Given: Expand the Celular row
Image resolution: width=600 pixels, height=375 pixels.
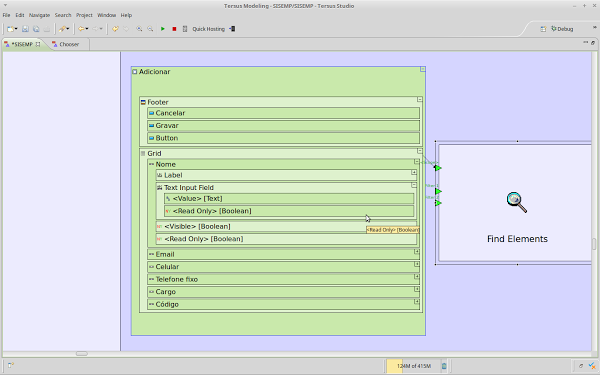Looking at the screenshot, I should pyautogui.click(x=417, y=264).
